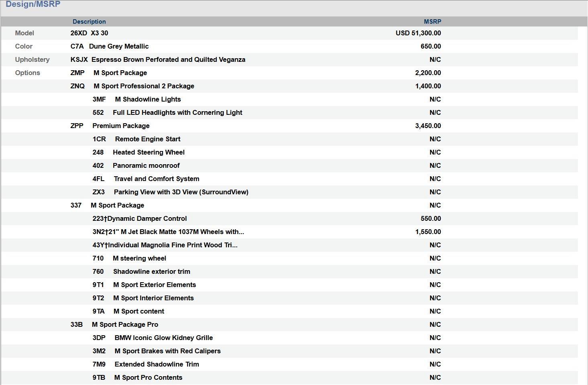Select 552 Full LED Headlights row

click(x=167, y=112)
